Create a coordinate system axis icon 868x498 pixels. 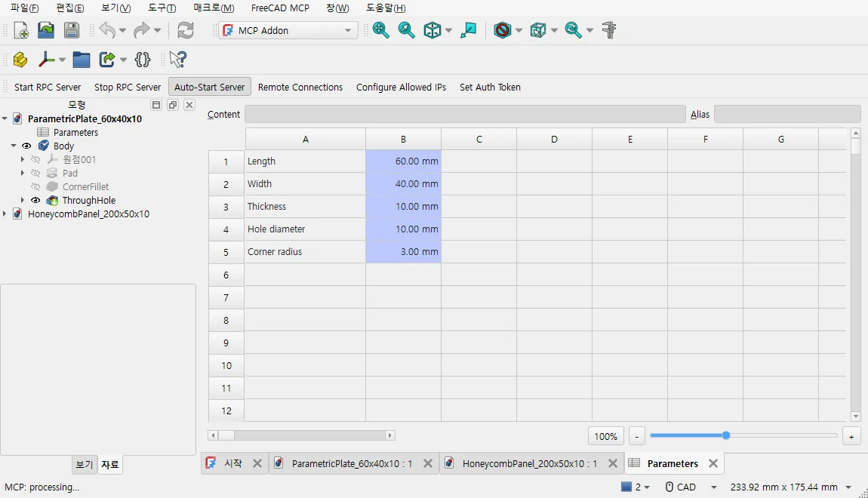tap(47, 59)
